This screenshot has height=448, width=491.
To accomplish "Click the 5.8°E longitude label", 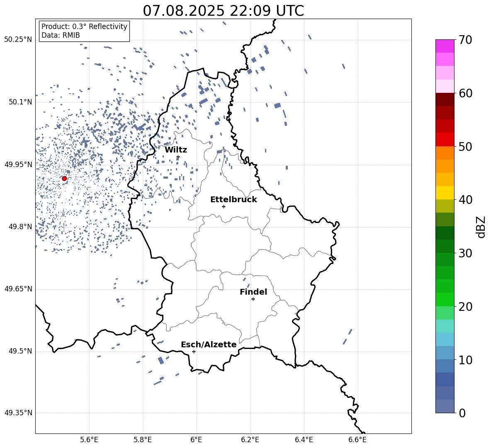I will tap(143, 440).
